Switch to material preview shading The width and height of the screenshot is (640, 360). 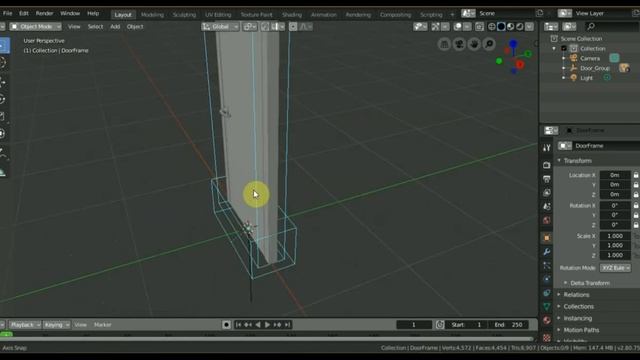click(x=511, y=27)
